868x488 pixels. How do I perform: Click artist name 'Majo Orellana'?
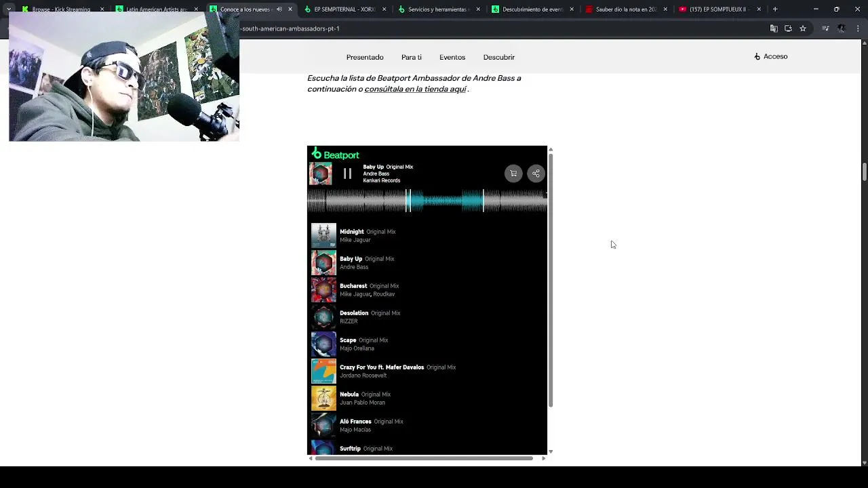tap(357, 348)
